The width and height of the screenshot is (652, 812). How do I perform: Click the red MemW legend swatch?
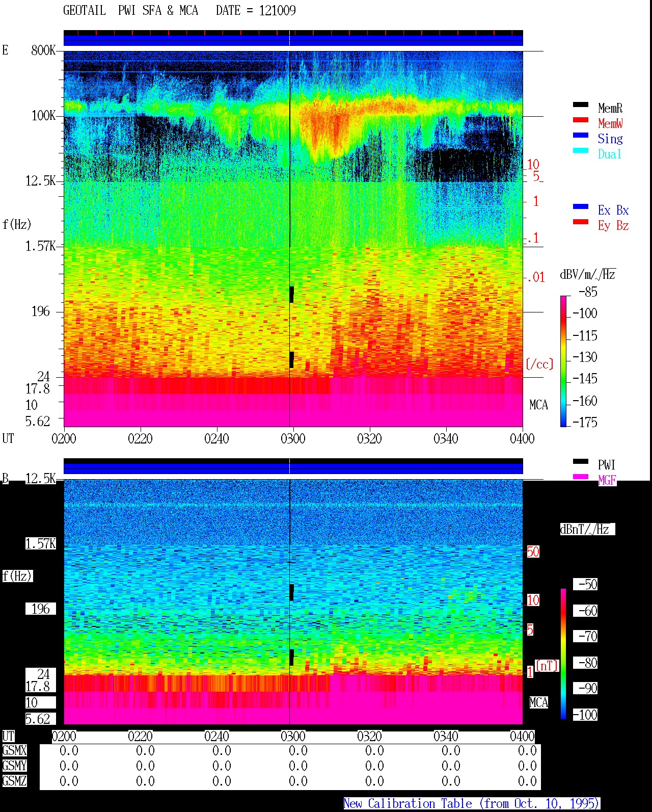tap(580, 120)
